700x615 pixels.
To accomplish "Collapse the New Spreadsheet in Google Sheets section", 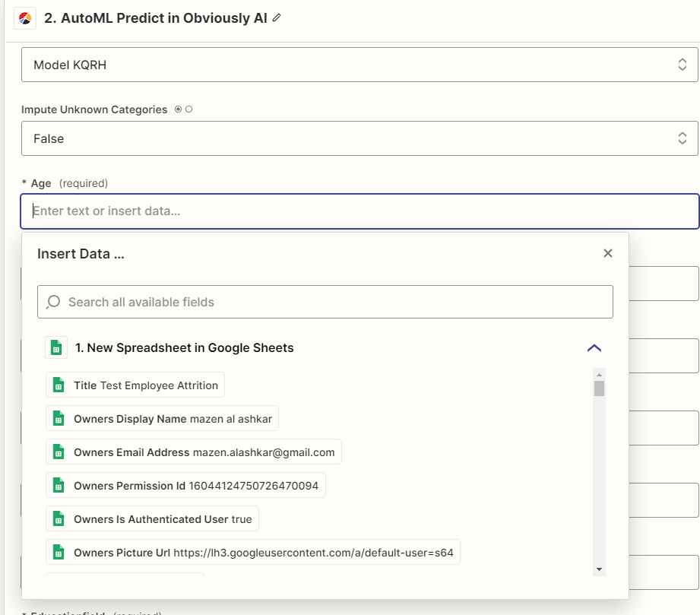I will (594, 348).
